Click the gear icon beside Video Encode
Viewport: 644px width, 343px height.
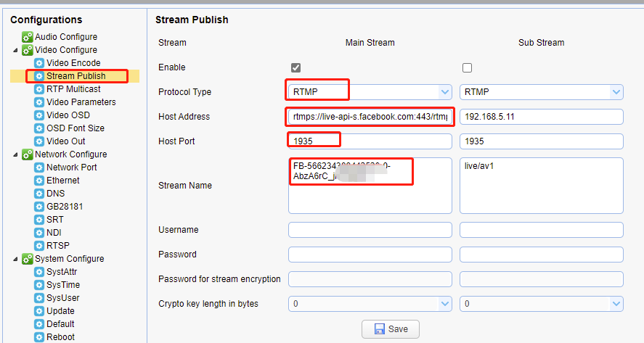[x=39, y=63]
